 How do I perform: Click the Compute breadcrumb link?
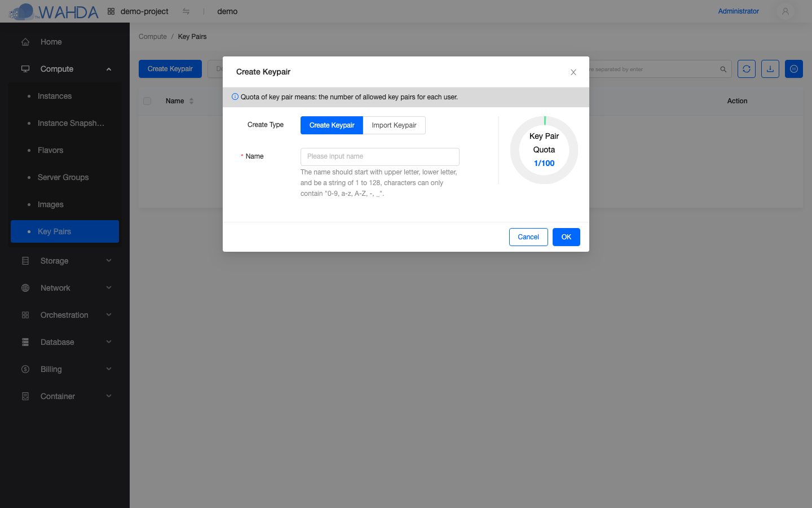[153, 37]
